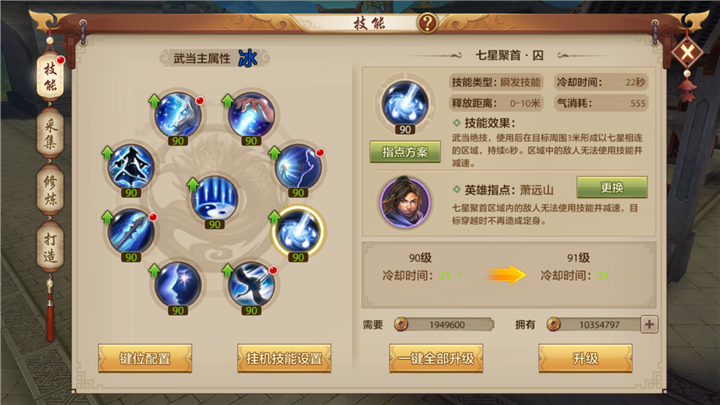Open 键位配置 key settings
Screen dimensions: 720x405
click(145, 358)
